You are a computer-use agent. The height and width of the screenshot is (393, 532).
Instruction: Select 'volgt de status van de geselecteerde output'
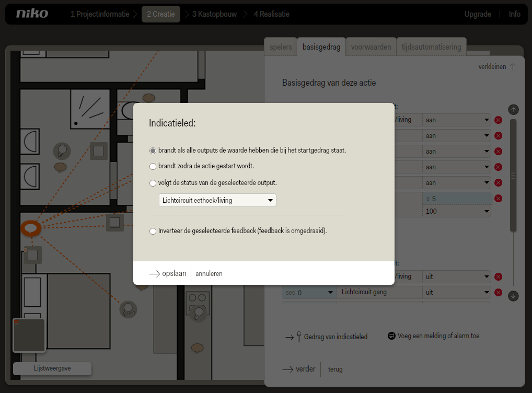click(153, 183)
